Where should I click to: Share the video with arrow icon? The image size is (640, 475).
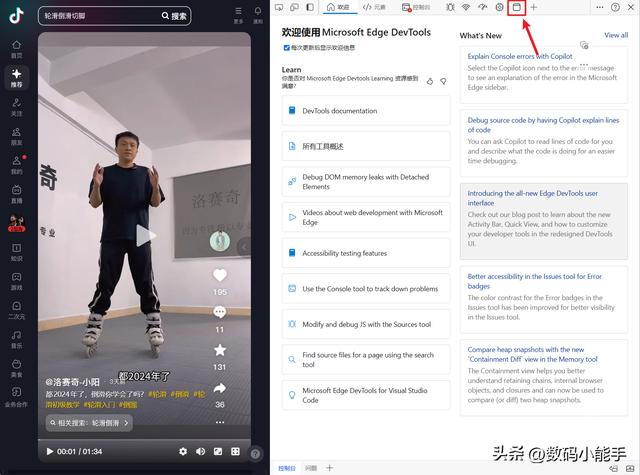[x=220, y=388]
